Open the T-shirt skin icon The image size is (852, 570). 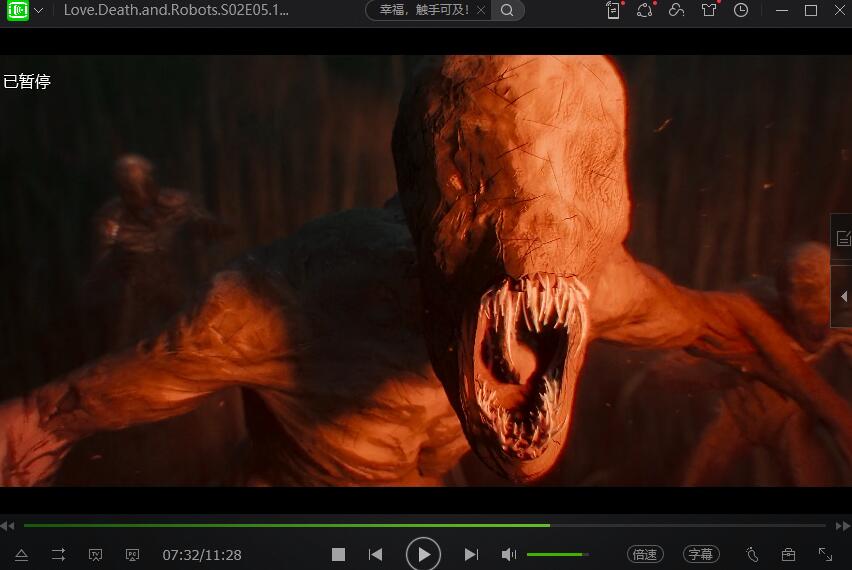point(709,10)
